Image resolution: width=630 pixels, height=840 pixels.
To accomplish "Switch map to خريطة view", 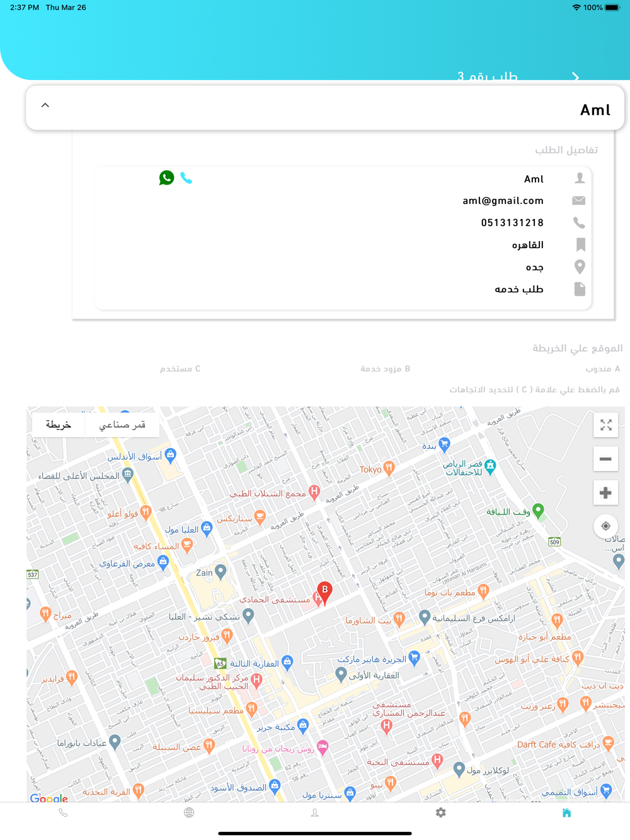I will pos(59,424).
